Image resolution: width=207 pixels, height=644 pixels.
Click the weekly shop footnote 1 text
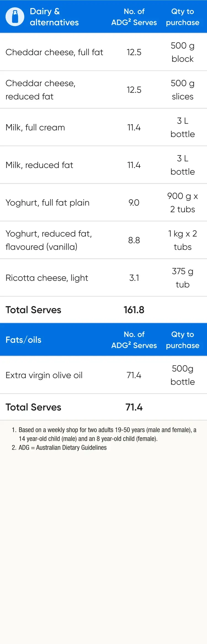point(107,434)
